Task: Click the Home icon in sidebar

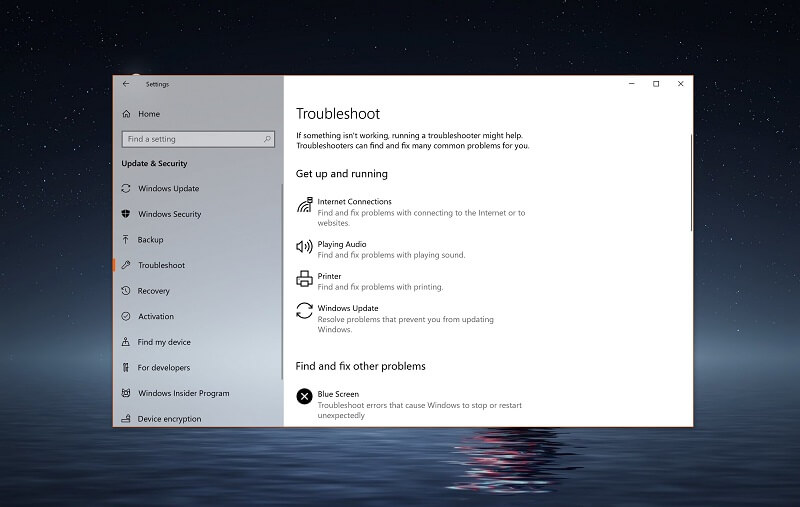Action: click(126, 114)
